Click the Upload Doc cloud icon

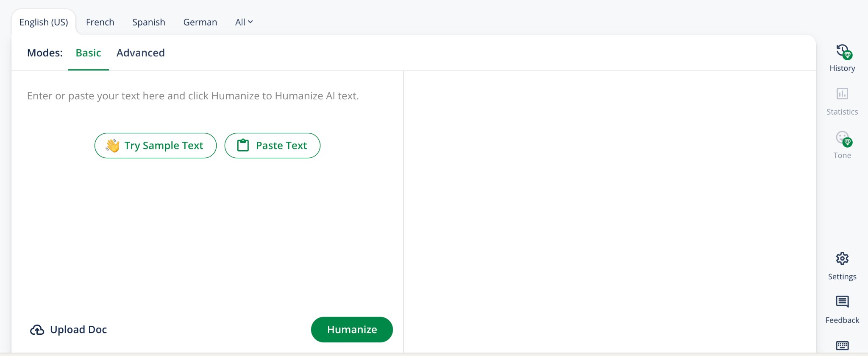click(x=37, y=330)
